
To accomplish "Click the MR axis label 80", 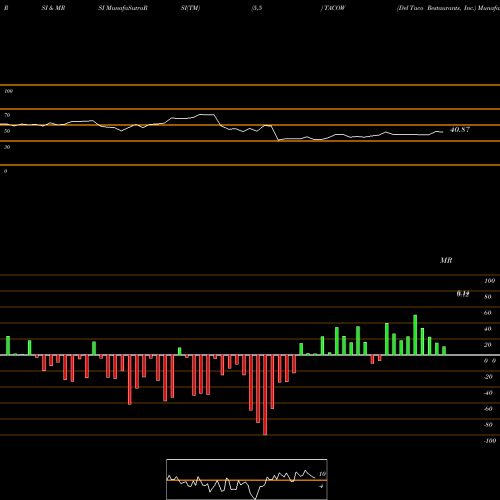I will [x=488, y=297].
